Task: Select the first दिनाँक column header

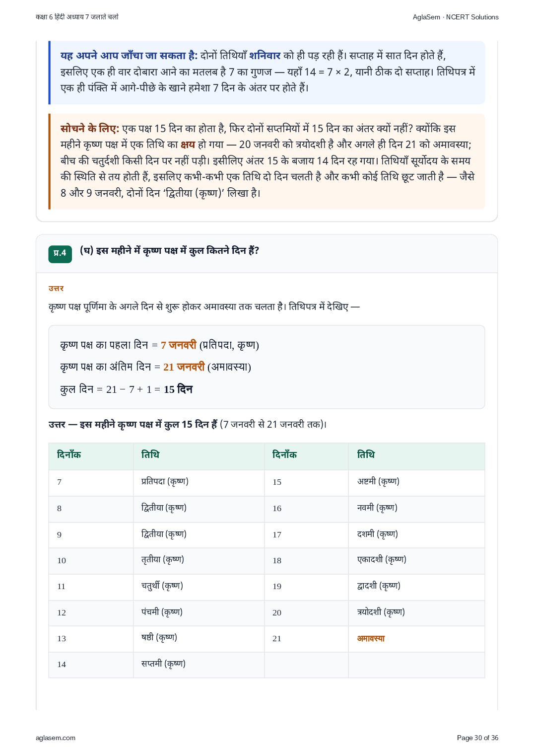Action: pos(91,456)
